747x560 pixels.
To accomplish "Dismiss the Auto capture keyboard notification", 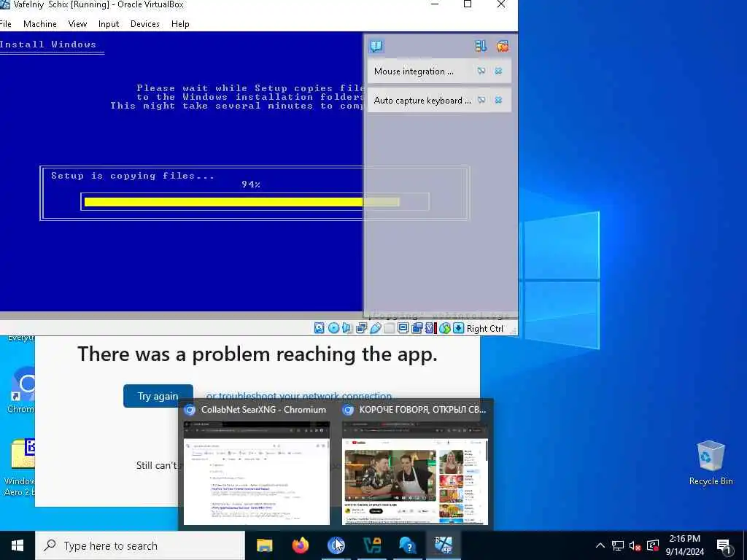I will [498, 100].
